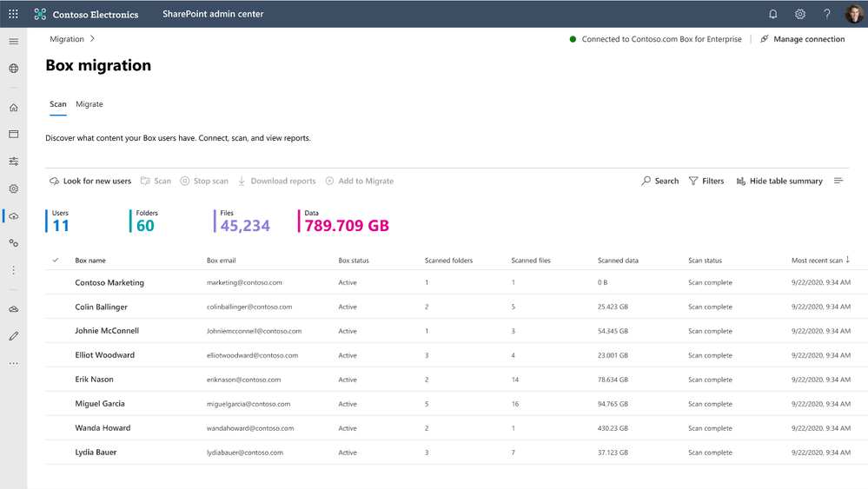Click the Contoso Electronics logo
The image size is (868, 489).
point(86,15)
